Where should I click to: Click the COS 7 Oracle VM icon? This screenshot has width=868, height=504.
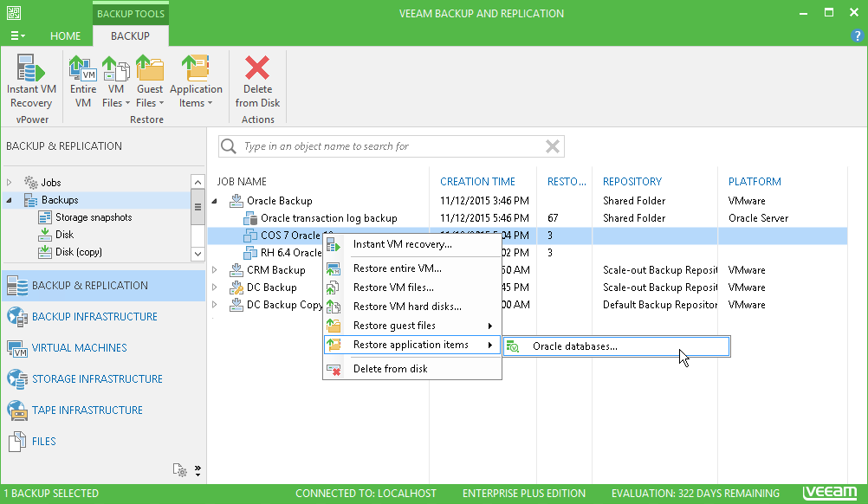click(250, 236)
